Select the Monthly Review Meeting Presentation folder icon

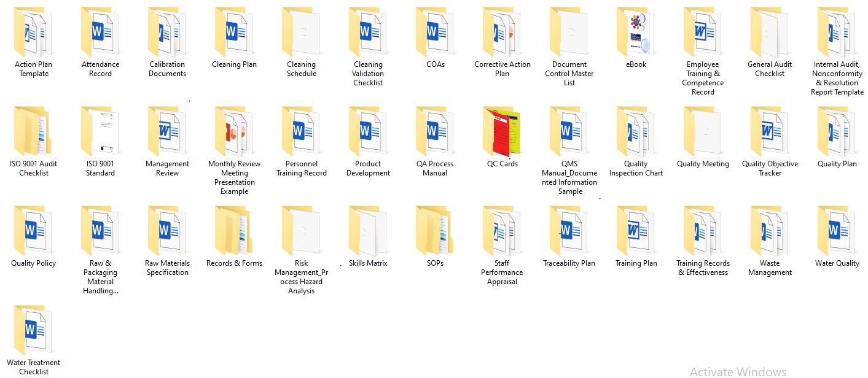pos(234,132)
